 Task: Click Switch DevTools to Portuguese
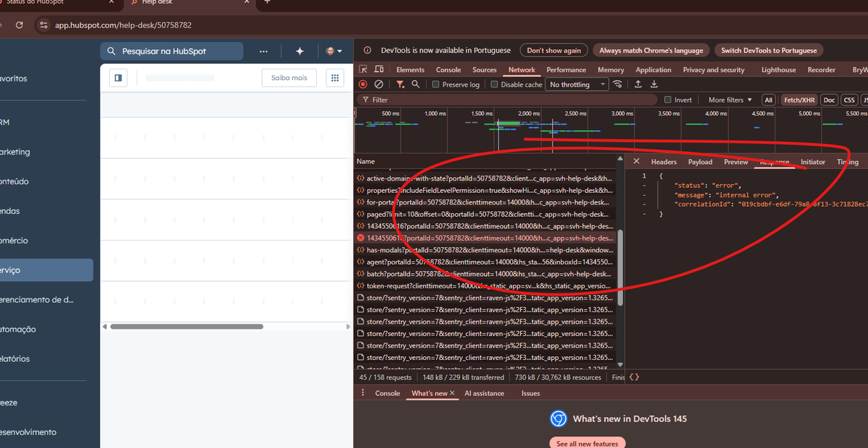[769, 51]
